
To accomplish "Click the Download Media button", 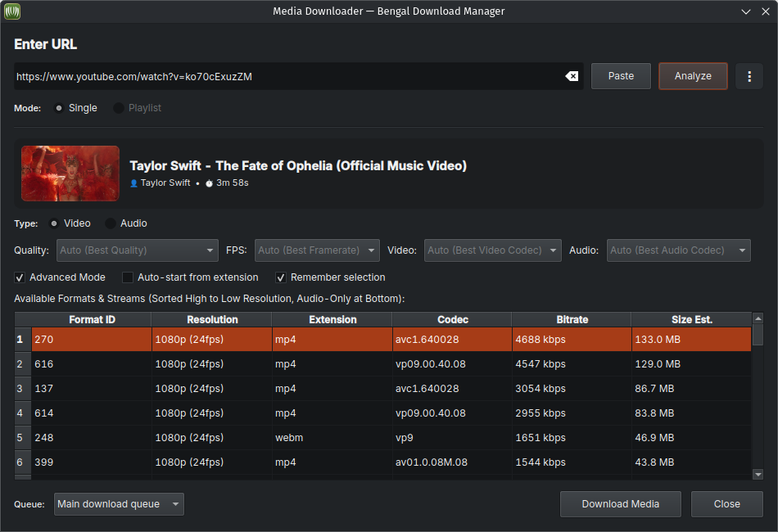I will pos(620,504).
